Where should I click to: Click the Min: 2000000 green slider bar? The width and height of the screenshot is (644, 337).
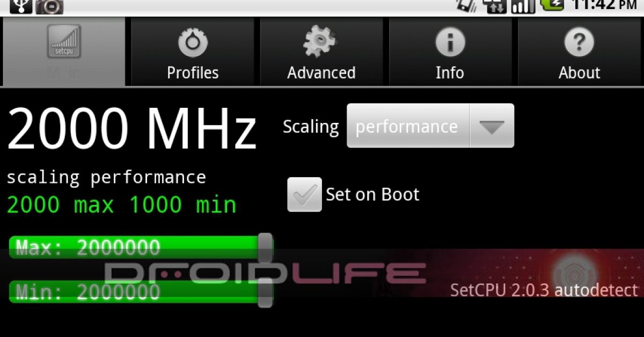click(x=141, y=292)
